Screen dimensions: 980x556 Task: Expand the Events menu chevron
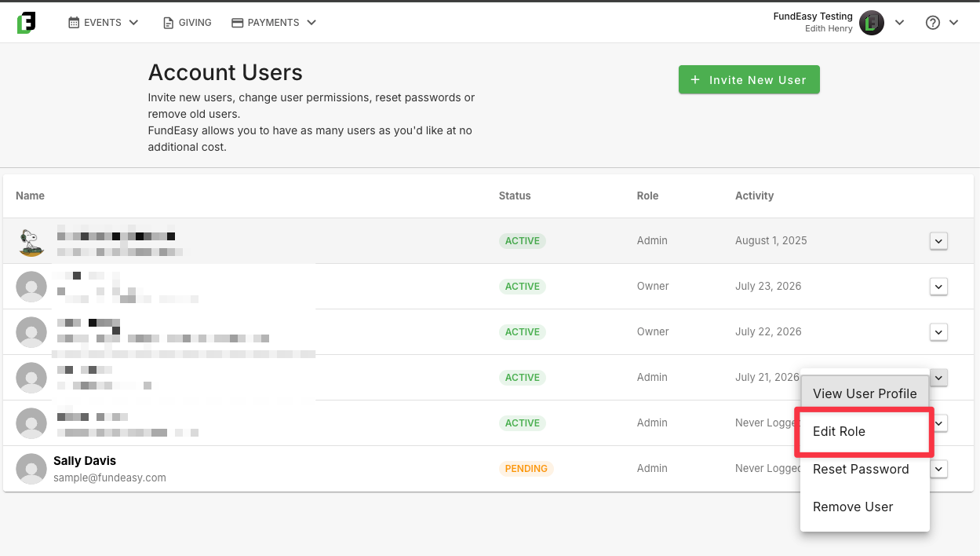pos(133,23)
